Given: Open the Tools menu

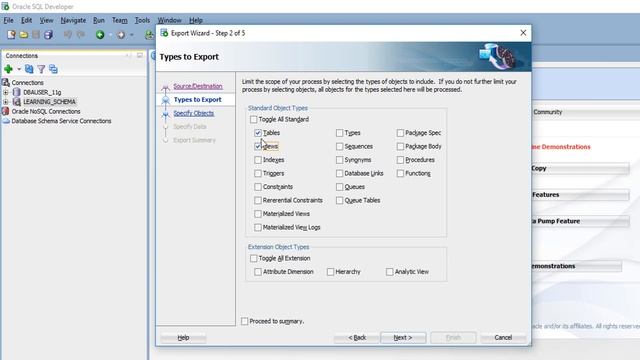Looking at the screenshot, I should tap(142, 20).
